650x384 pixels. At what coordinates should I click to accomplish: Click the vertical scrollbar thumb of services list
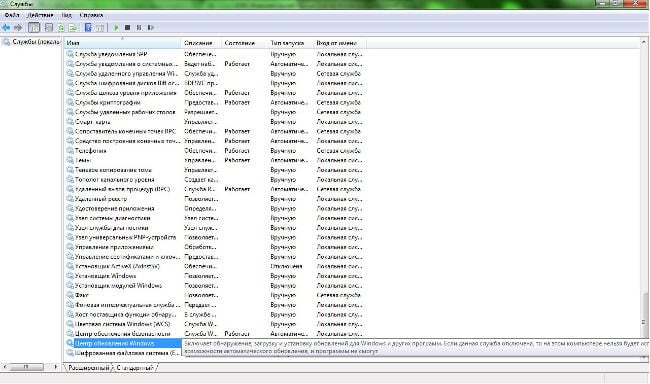(x=644, y=313)
